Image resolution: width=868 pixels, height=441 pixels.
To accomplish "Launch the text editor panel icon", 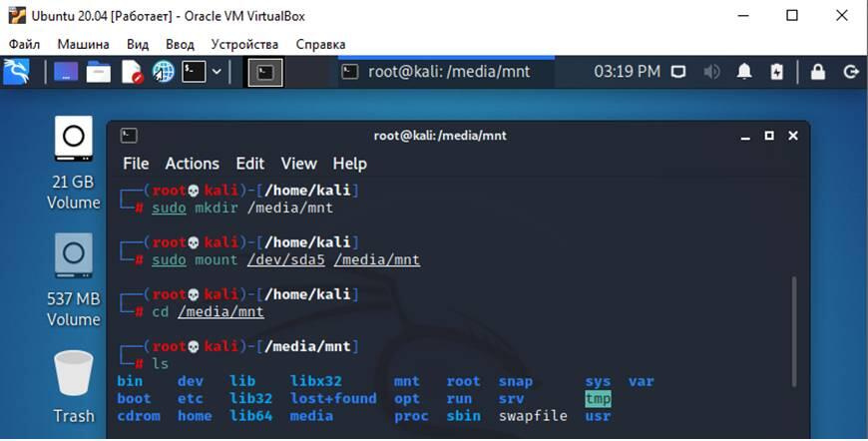I will (x=132, y=72).
